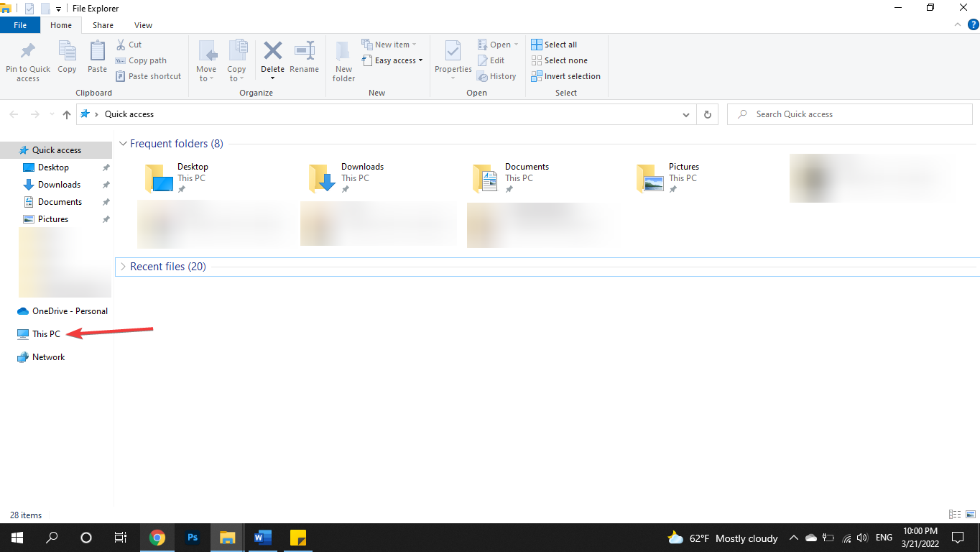Pin Downloads with its pin icon
Screen dimensions: 980x552
106,184
